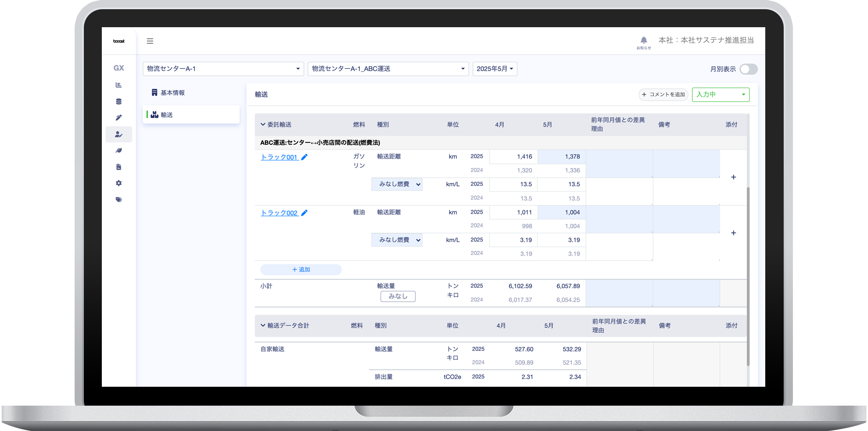The width and height of the screenshot is (868, 431).
Task: Open the chart icon in sidebar
Action: click(x=118, y=85)
